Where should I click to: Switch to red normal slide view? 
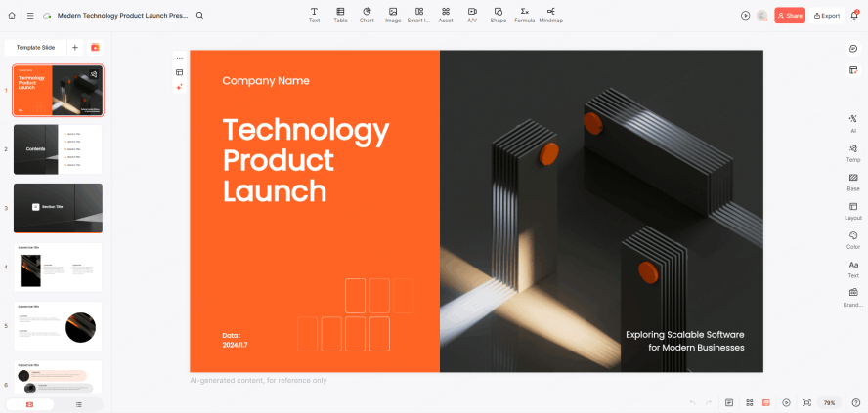[x=766, y=402]
